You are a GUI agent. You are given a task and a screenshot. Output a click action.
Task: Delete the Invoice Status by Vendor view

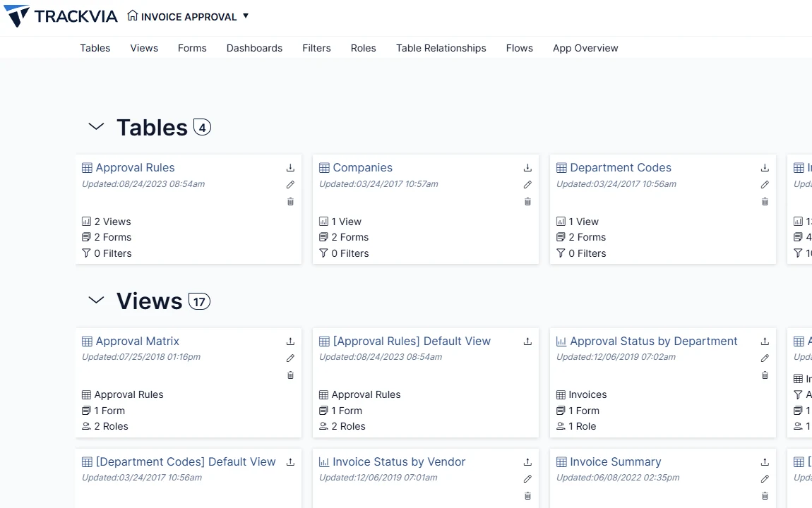[x=527, y=496]
